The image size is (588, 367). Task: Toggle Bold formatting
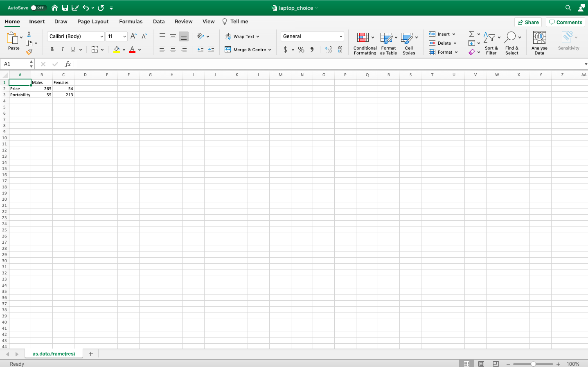[x=52, y=50]
